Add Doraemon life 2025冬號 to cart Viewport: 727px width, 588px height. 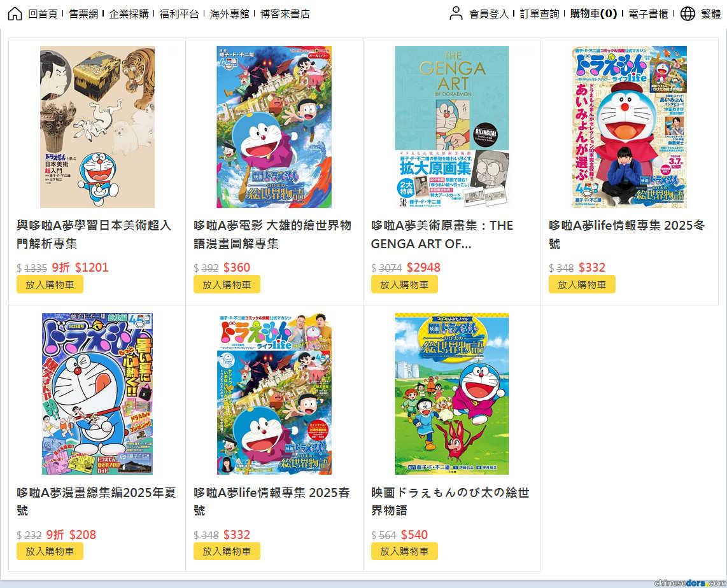point(582,284)
